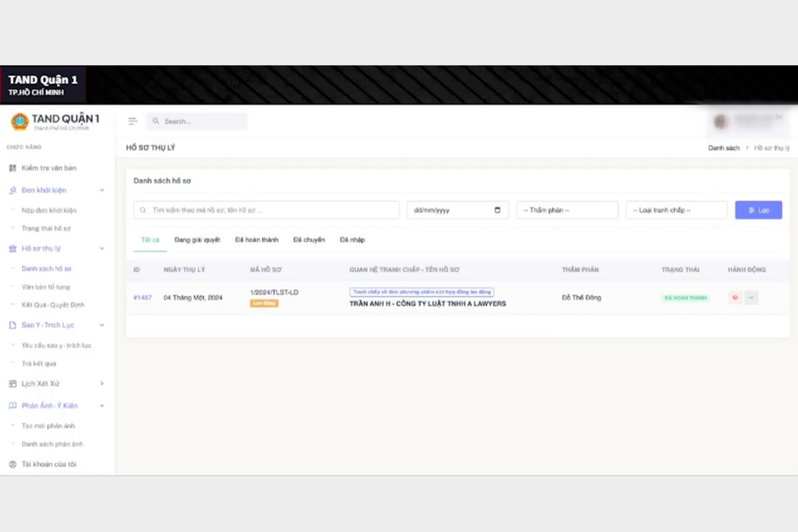This screenshot has height=532, width=798.
Task: Click the Đơn khởi kiện gavel icon
Action: [x=13, y=190]
